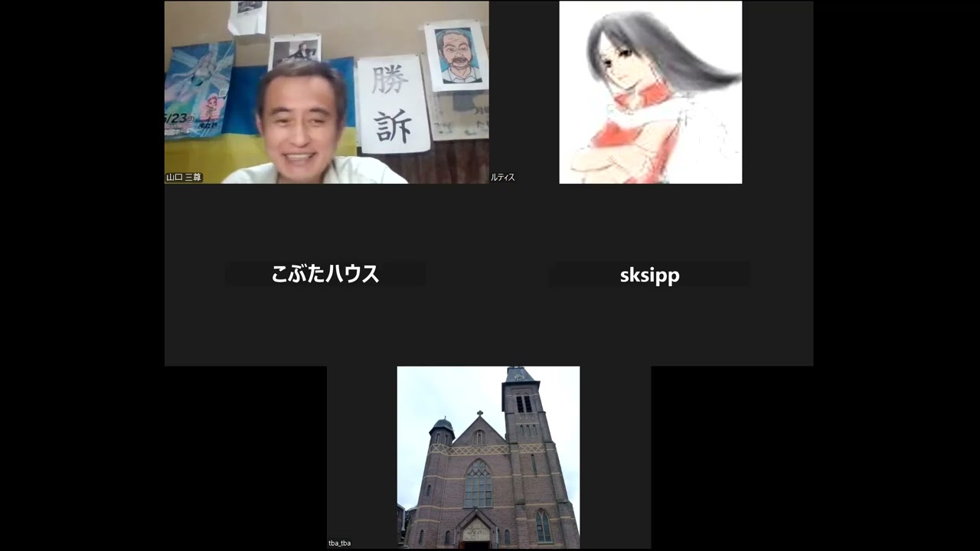This screenshot has height=551, width=980.
Task: Click the tba_tba name label
Action: (x=340, y=543)
